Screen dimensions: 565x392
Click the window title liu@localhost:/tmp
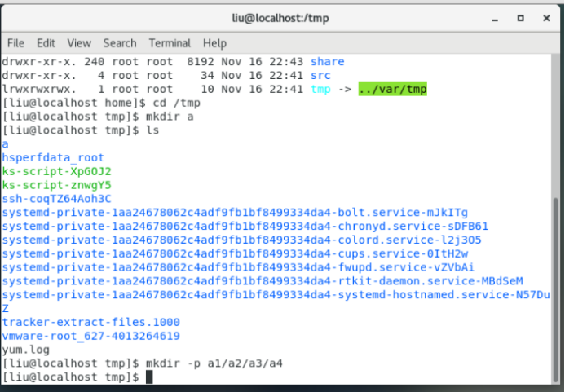point(280,18)
